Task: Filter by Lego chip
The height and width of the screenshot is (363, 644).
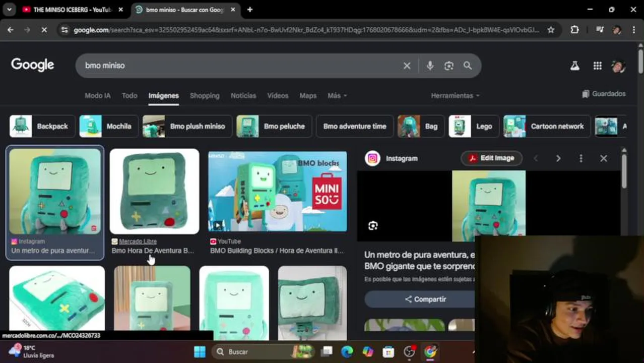Action: pyautogui.click(x=474, y=126)
